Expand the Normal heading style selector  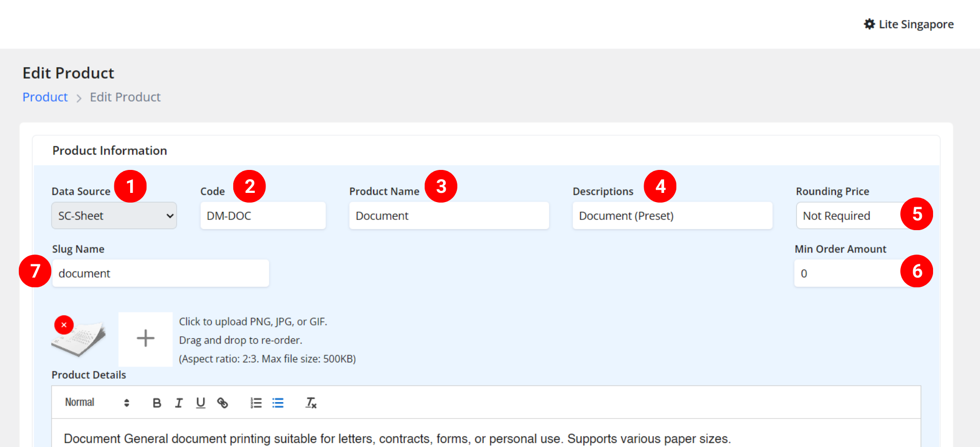coord(97,403)
